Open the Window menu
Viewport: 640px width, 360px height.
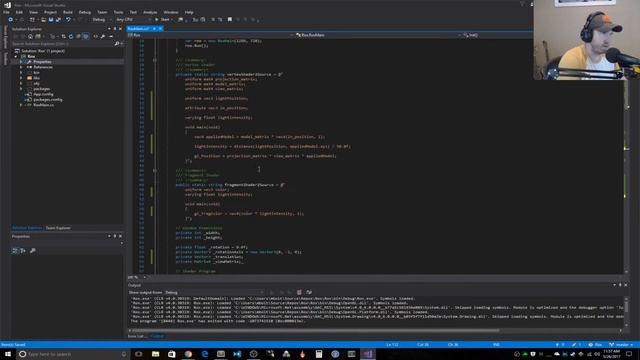pos(171,12)
